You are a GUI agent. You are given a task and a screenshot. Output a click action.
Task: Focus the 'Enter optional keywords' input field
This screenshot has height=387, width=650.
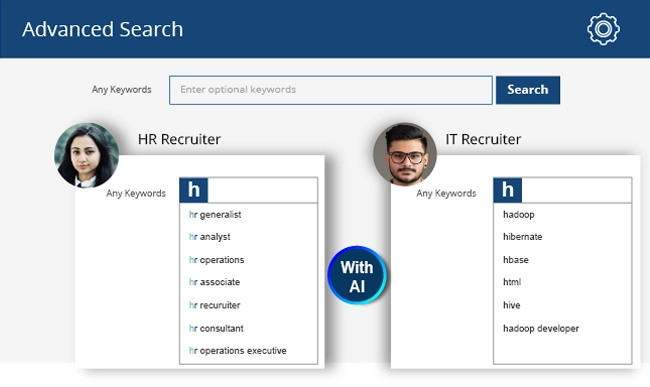tap(331, 90)
